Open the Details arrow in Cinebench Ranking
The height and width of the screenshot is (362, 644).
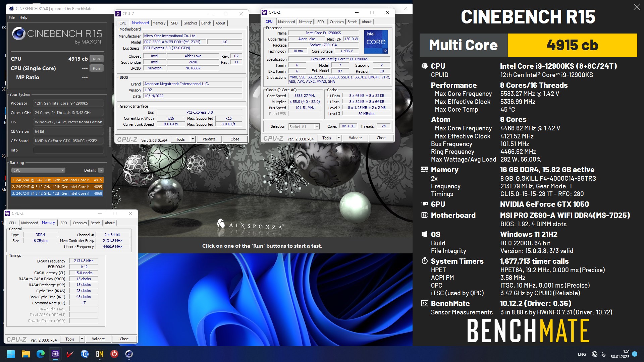101,170
